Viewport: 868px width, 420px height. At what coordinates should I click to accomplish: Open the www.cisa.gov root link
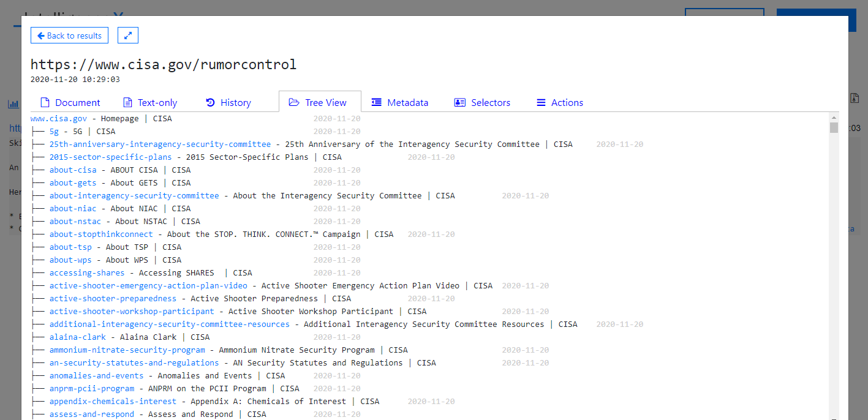pos(59,119)
